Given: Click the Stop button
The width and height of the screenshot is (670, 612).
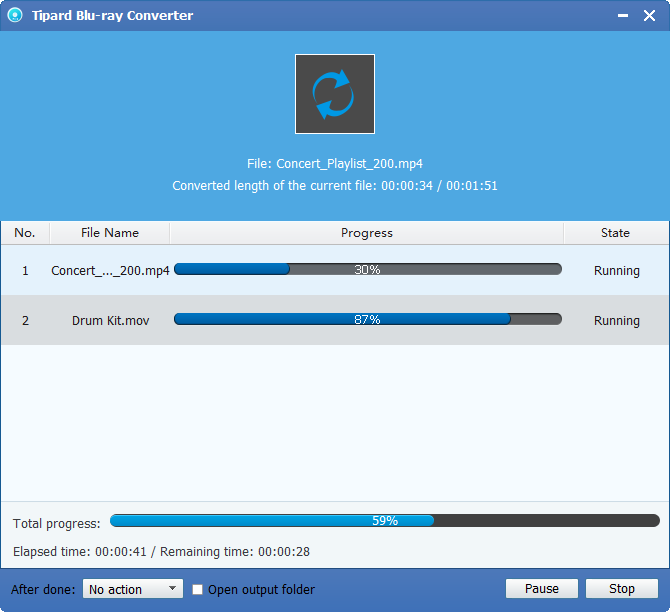Looking at the screenshot, I should [622, 588].
